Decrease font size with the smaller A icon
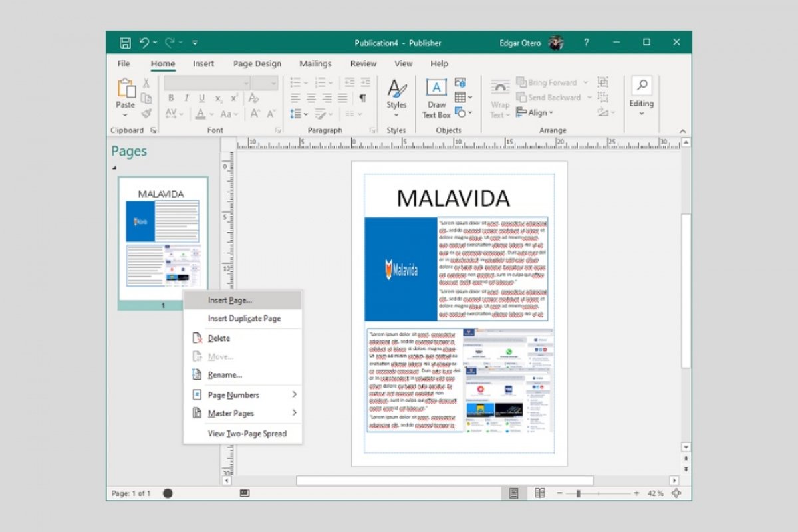This screenshot has width=798, height=532. pos(271,114)
